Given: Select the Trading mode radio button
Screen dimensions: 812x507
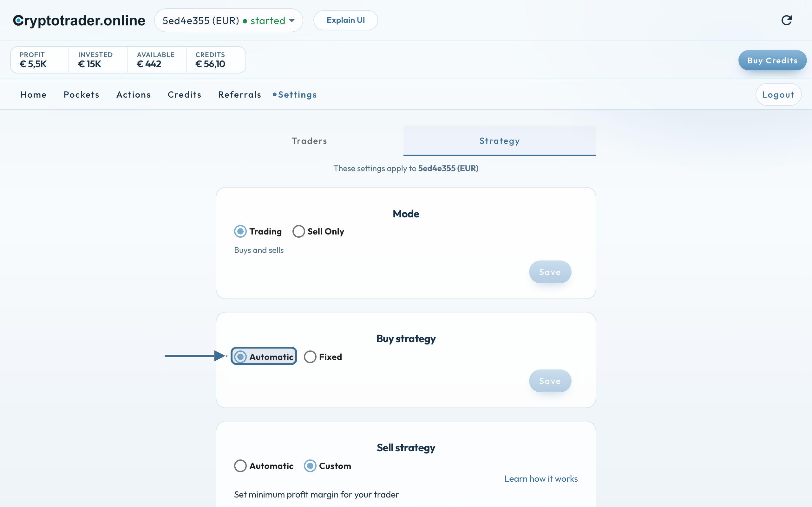Looking at the screenshot, I should (240, 231).
